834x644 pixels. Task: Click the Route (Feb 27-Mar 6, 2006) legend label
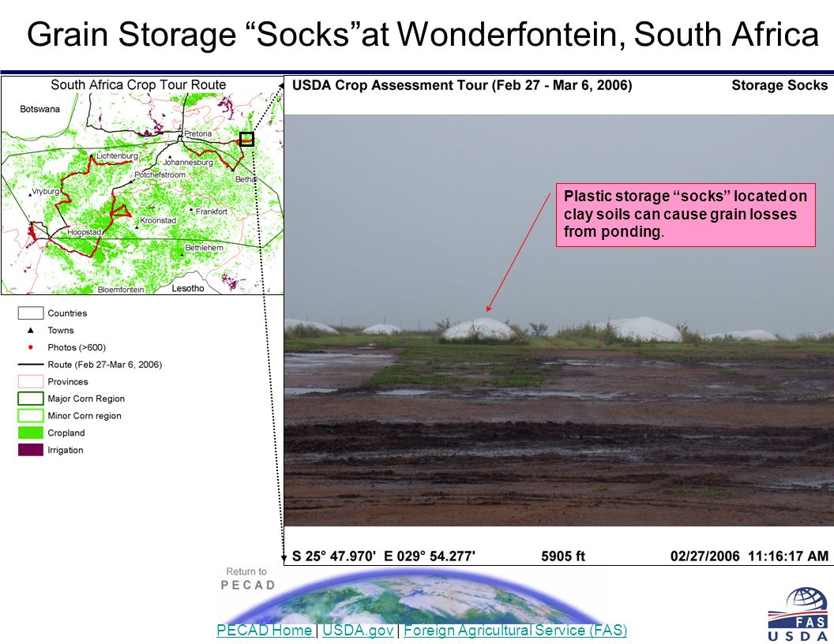pyautogui.click(x=105, y=365)
